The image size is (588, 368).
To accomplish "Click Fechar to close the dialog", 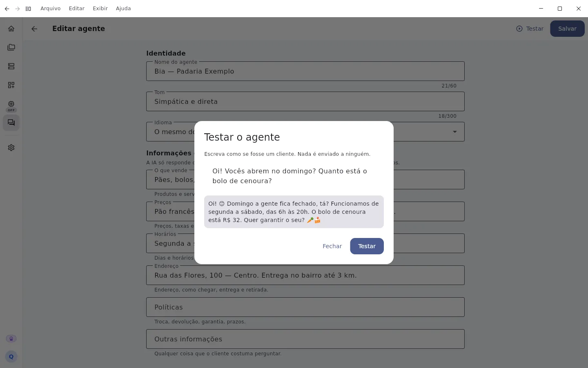I will pos(332,246).
